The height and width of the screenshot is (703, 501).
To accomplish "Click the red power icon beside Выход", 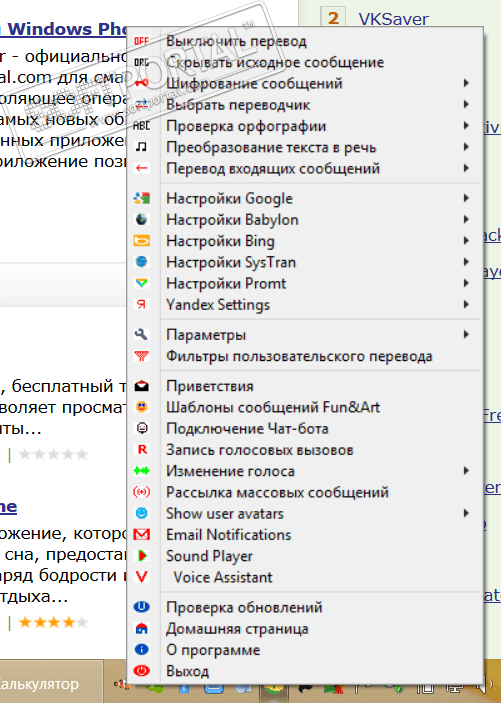I will [x=141, y=671].
